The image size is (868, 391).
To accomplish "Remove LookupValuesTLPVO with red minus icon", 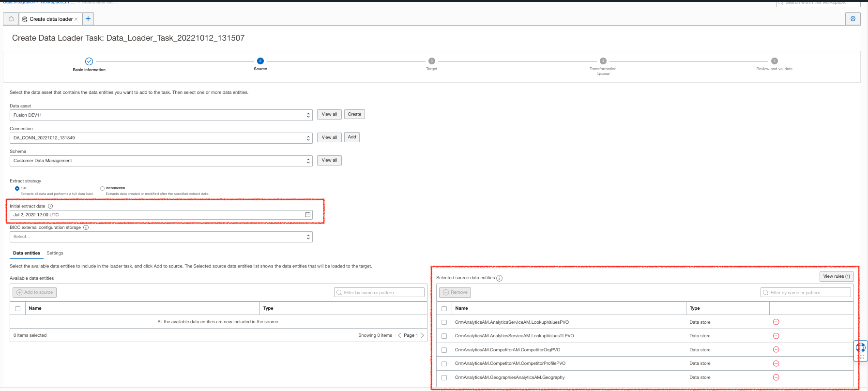I will click(x=776, y=336).
